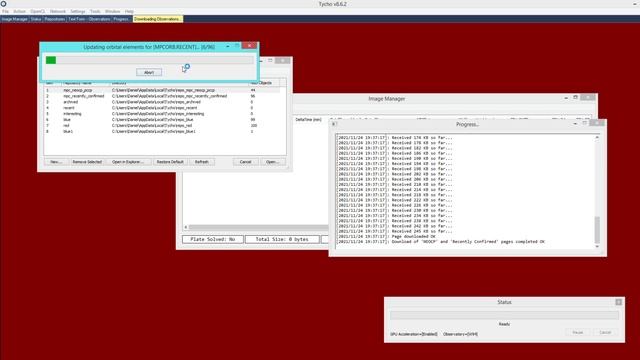The width and height of the screenshot is (640, 360).
Task: Open the Network menu
Action: click(x=58, y=11)
